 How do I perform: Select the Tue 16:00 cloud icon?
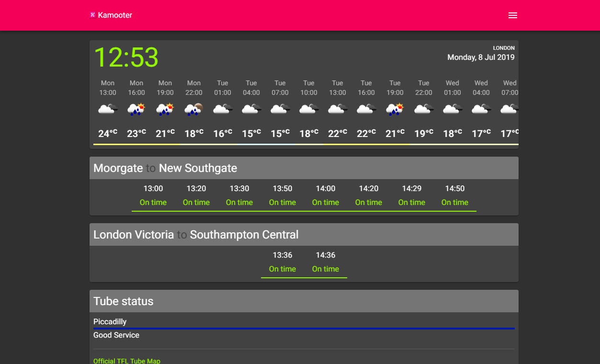(x=366, y=110)
